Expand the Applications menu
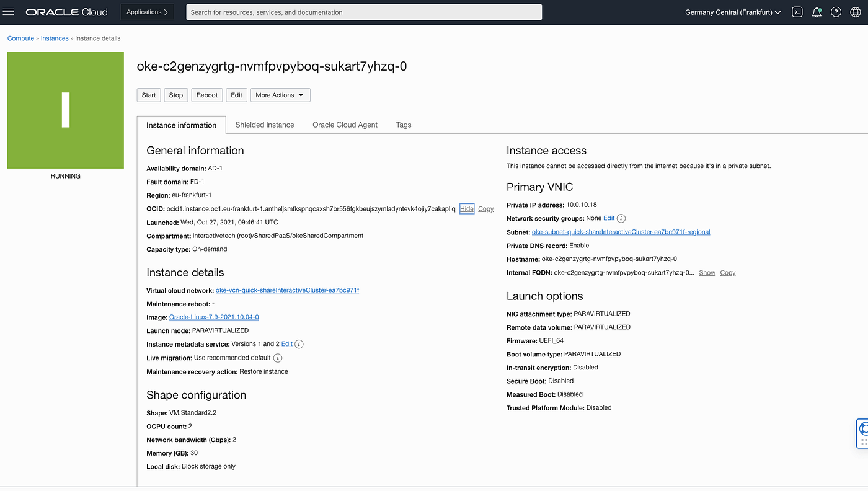The height and width of the screenshot is (491, 868). (x=147, y=12)
